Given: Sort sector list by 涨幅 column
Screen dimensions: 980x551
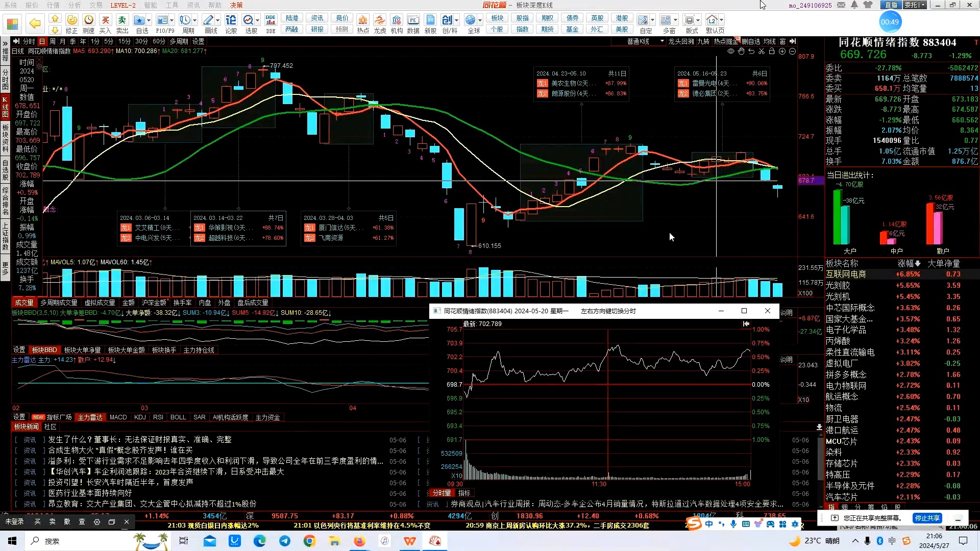Looking at the screenshot, I should (x=909, y=263).
